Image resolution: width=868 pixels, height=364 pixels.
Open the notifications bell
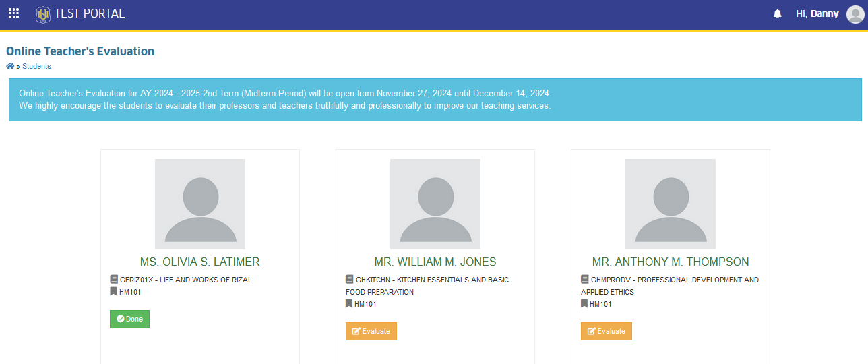pyautogui.click(x=778, y=13)
